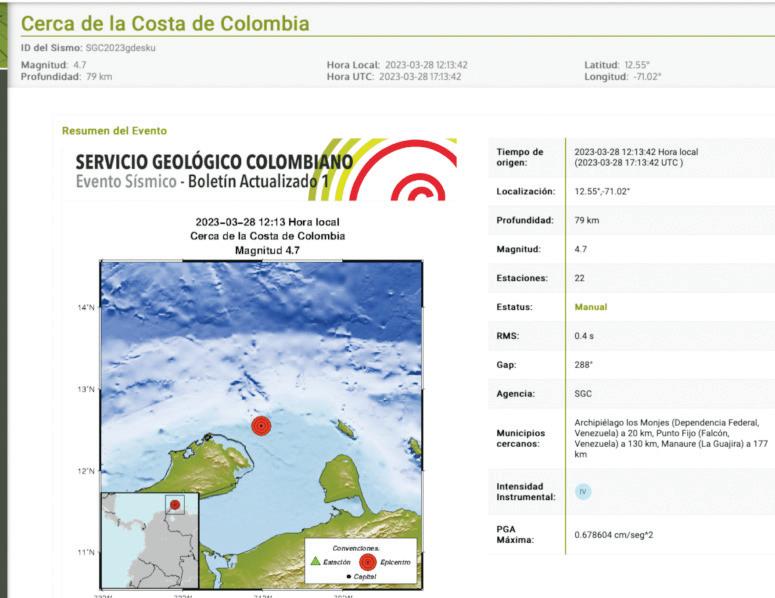Click the 'Evento Sísmico - Boletín Actualizado 1' subtitle

point(202,181)
